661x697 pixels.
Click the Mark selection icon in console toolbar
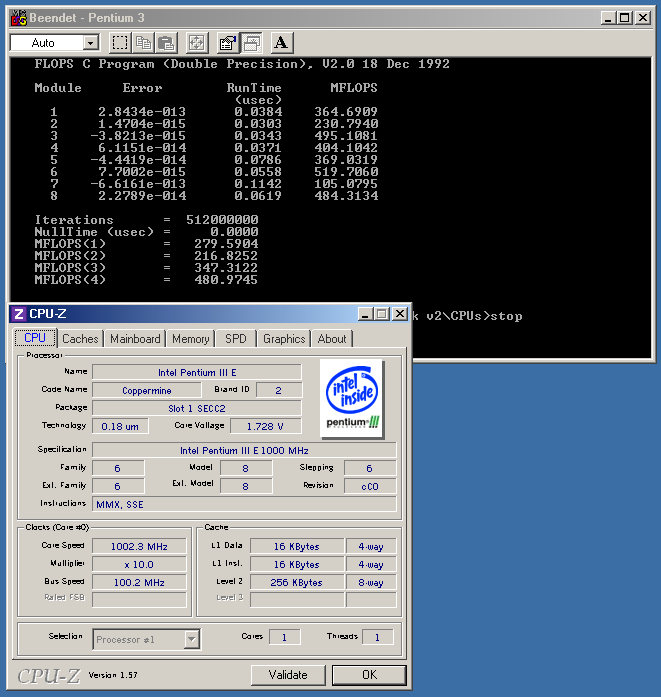(x=120, y=43)
